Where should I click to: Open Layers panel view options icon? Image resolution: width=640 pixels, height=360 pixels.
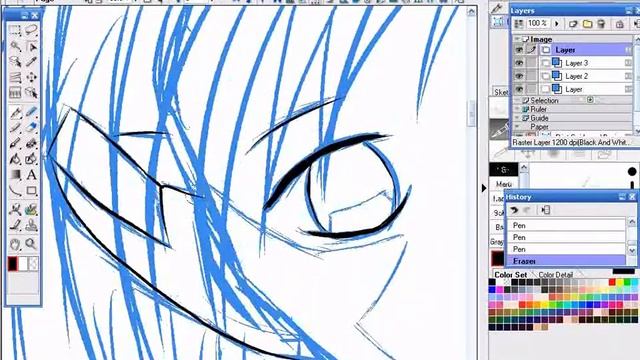pos(519,24)
